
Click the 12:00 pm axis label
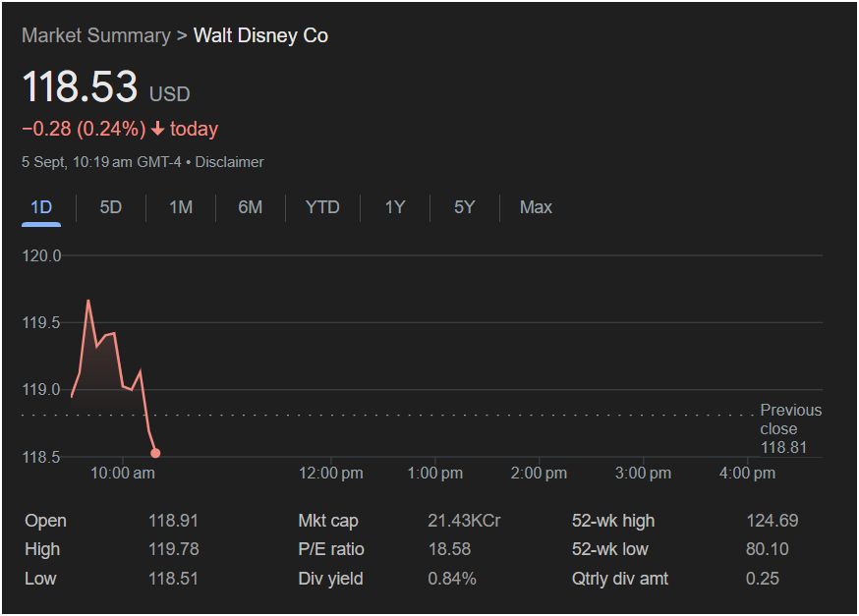(x=331, y=474)
